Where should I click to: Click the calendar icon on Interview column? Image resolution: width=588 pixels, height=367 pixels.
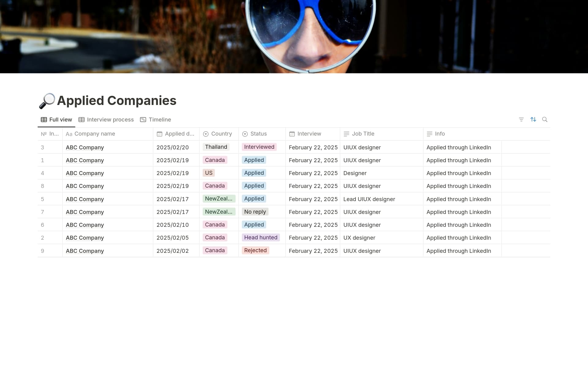point(292,134)
